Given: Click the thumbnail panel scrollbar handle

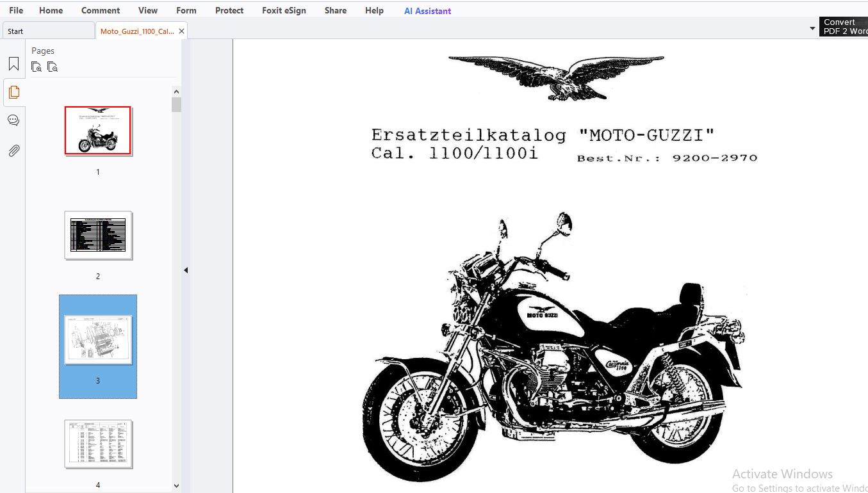Looking at the screenshot, I should tap(177, 104).
